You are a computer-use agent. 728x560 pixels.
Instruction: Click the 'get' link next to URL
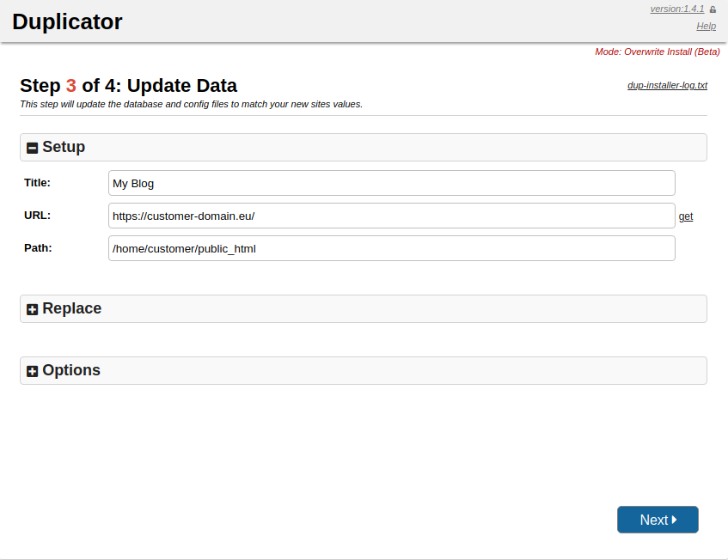coord(686,216)
